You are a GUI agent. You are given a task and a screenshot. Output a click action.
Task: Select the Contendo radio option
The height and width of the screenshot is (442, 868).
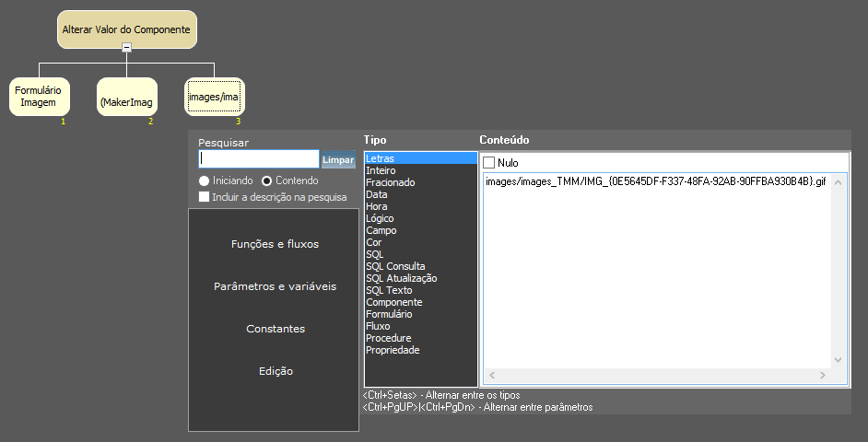tap(267, 180)
